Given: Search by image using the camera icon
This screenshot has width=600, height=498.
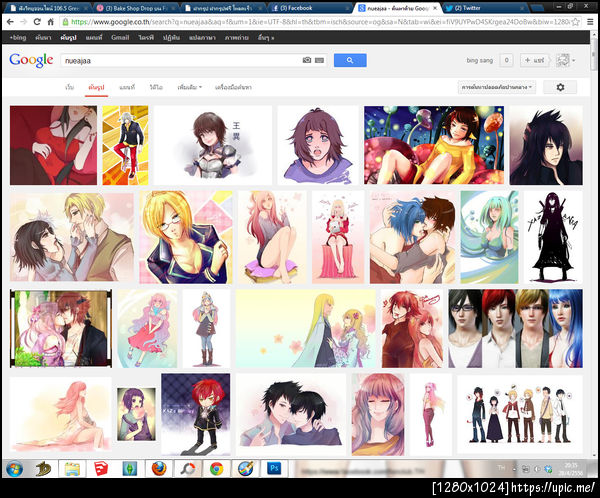Looking at the screenshot, I should pos(307,60).
